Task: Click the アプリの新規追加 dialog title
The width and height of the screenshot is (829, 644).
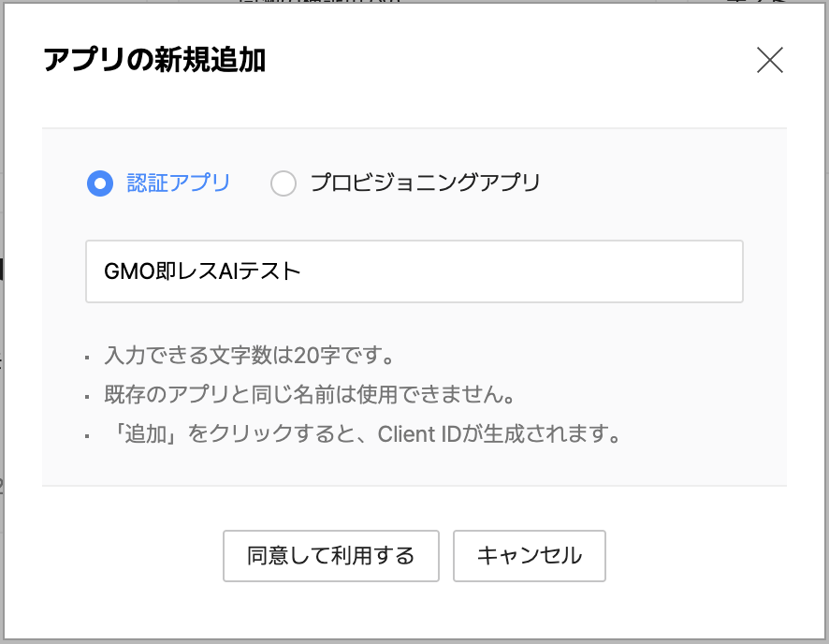Action: tap(154, 61)
